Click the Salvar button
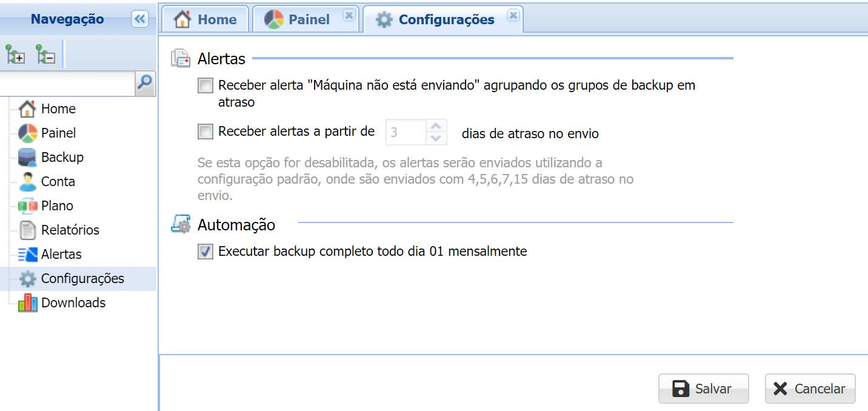 click(703, 389)
